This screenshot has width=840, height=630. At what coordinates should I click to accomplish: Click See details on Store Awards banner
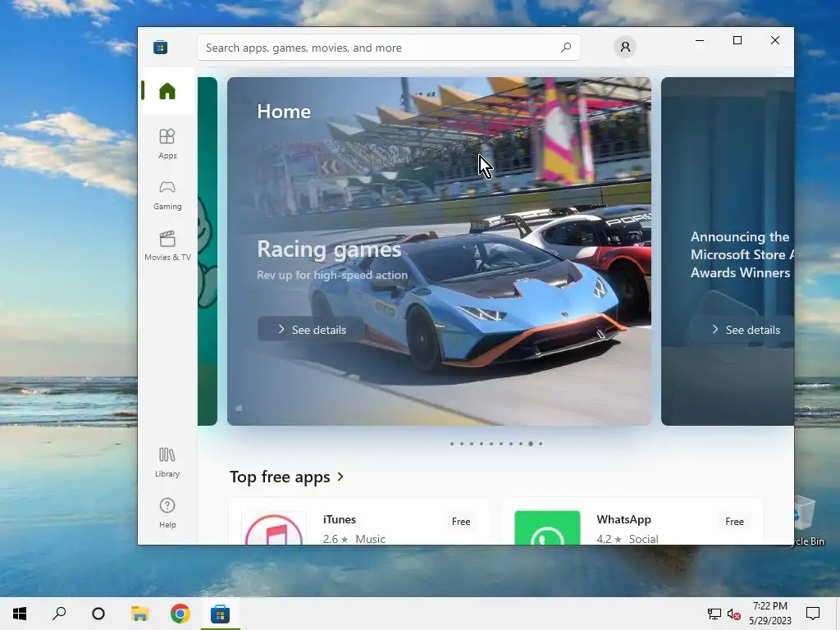[x=745, y=330]
